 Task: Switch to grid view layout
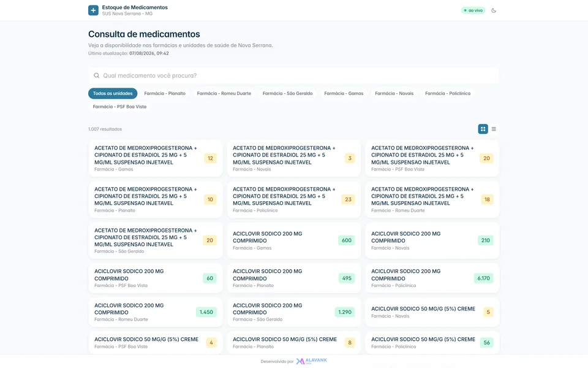pyautogui.click(x=483, y=129)
